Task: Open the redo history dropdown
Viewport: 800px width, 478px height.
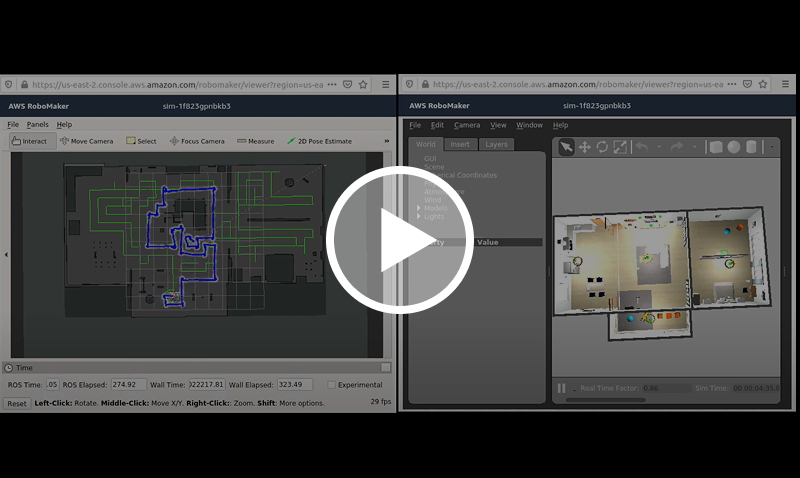Action: 694,147
